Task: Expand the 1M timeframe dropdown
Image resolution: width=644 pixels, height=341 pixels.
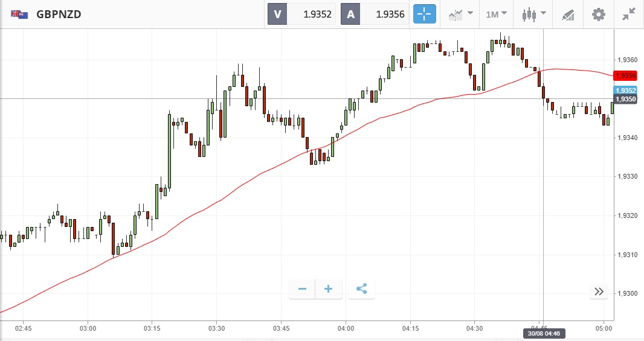Action: tap(497, 14)
